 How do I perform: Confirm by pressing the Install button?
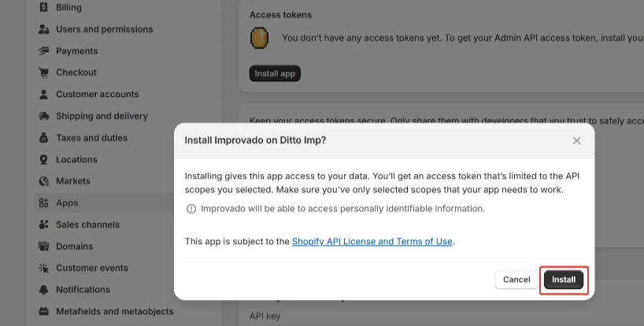[564, 280]
